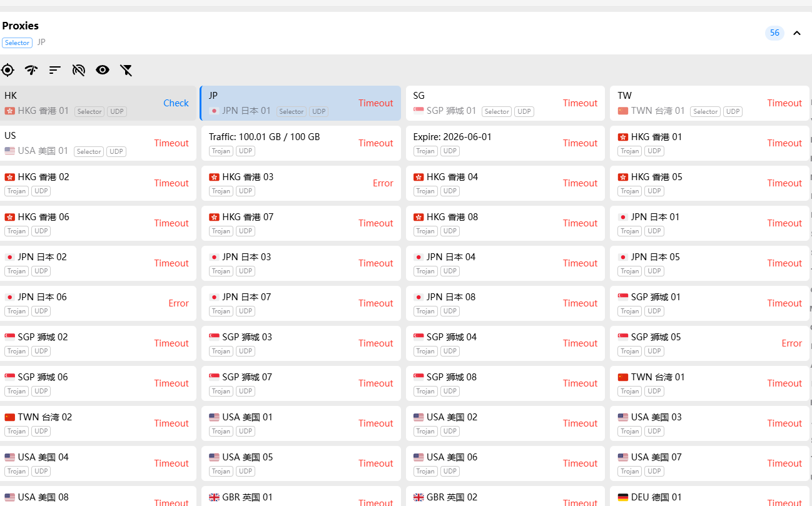
Task: Click the Selector tag under Proxies title
Action: [17, 43]
